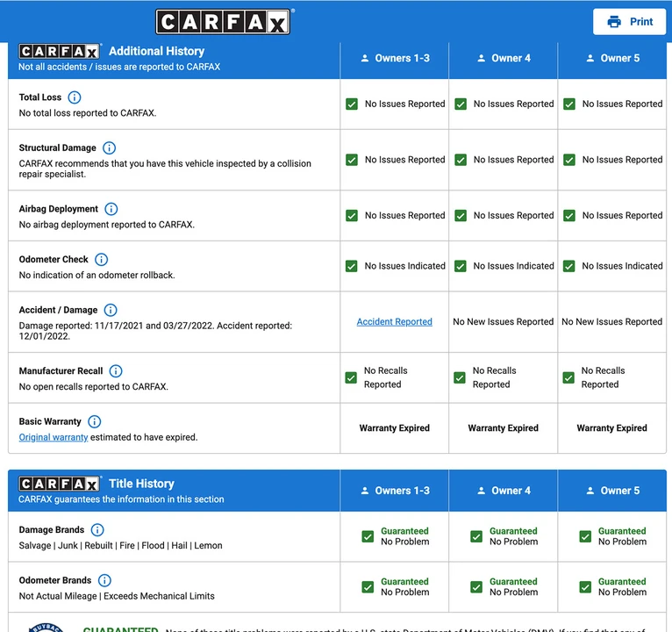Click Odometer Brands check mark for Owners 1-3

click(368, 587)
